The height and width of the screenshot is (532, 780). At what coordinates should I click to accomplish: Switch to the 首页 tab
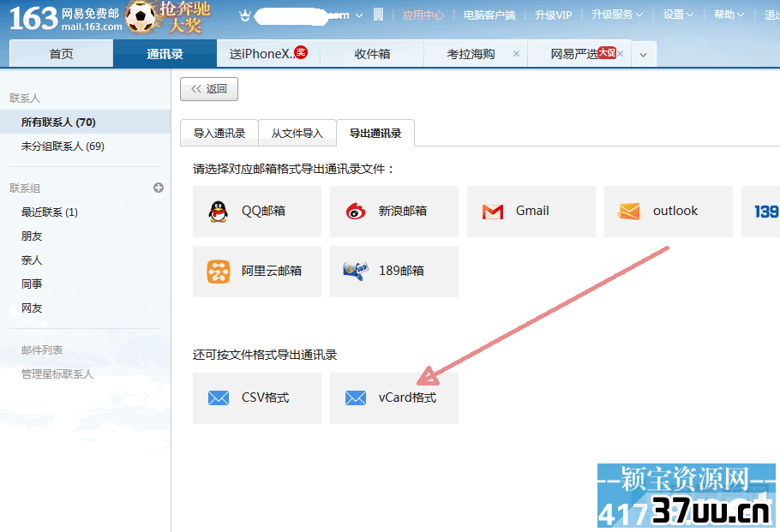click(x=61, y=54)
